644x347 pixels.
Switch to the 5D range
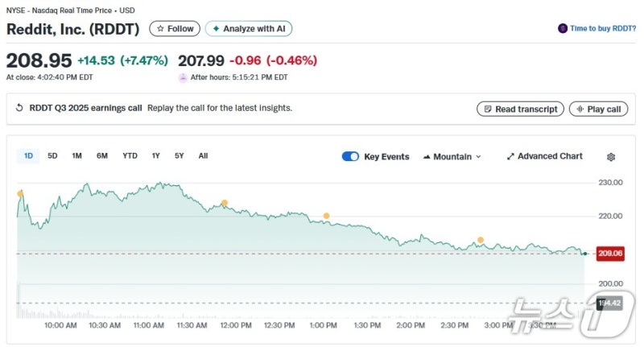(52, 156)
